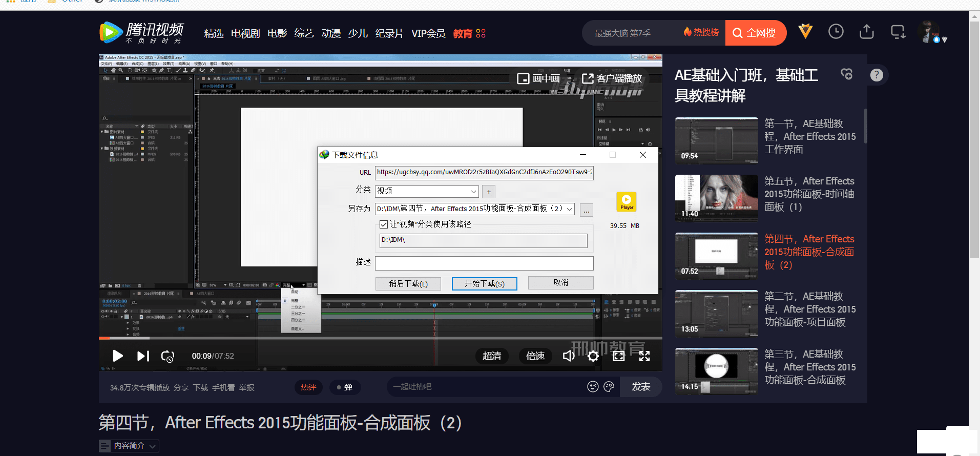Click the 下载 download link below player
980x456 pixels.
pyautogui.click(x=200, y=388)
